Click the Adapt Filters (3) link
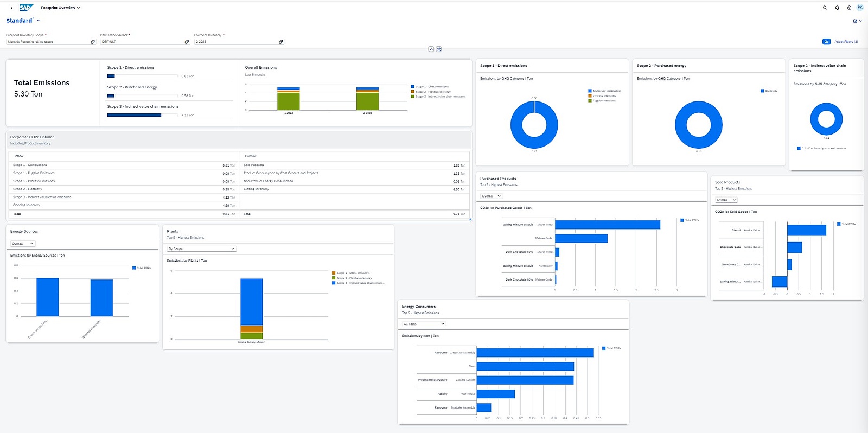Screen dimensions: 868x433 846,42
